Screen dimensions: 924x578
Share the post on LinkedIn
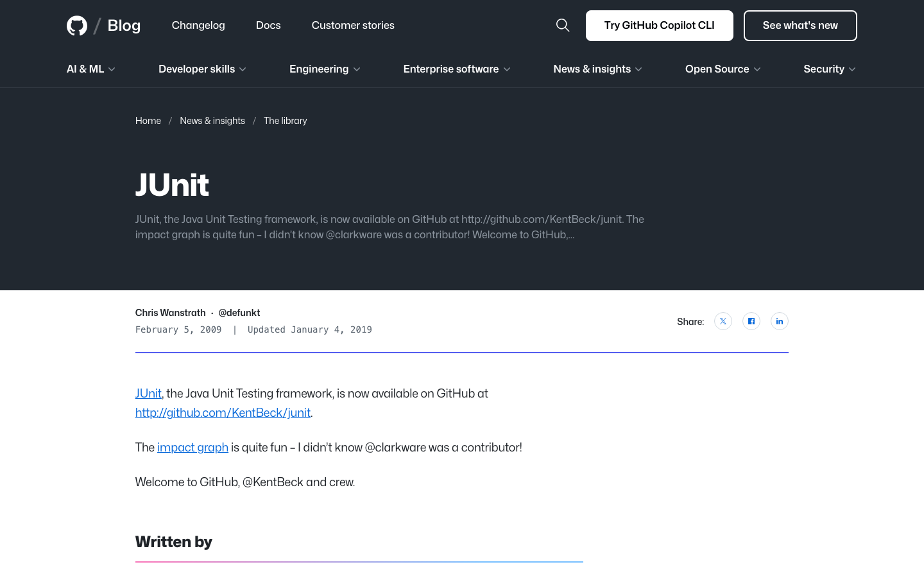(x=780, y=321)
